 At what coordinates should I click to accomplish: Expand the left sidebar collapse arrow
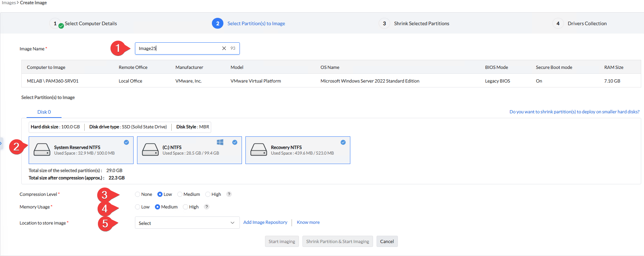1,143
